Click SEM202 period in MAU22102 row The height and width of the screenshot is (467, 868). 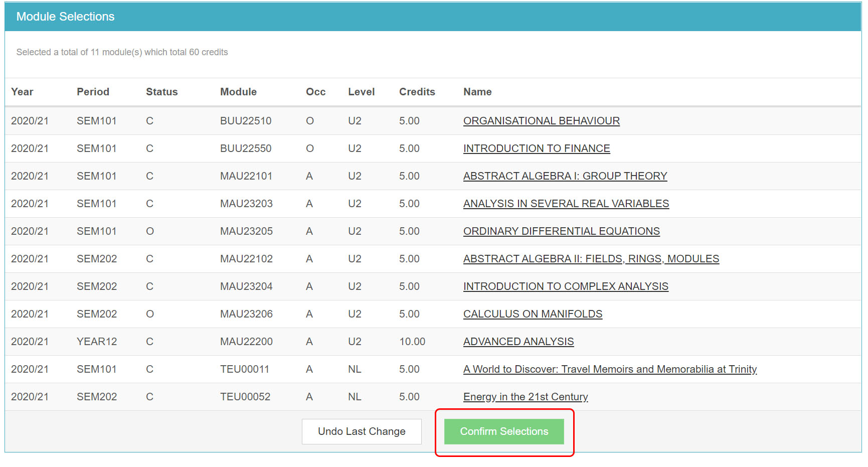pos(97,259)
